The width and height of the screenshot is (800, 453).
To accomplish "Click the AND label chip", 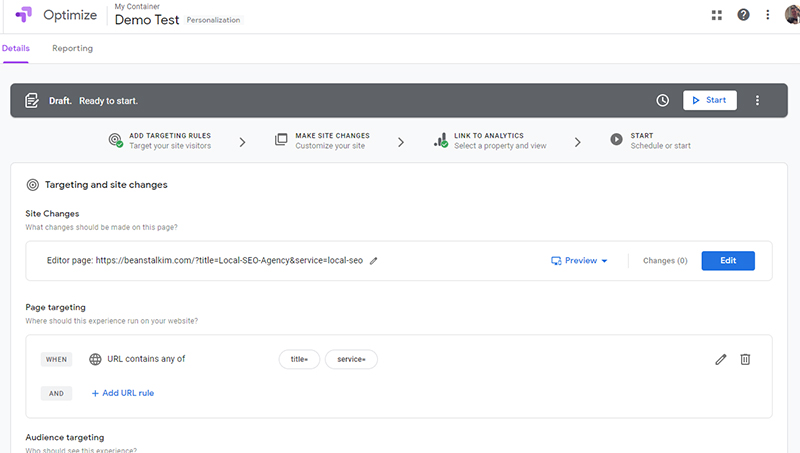I will (56, 393).
